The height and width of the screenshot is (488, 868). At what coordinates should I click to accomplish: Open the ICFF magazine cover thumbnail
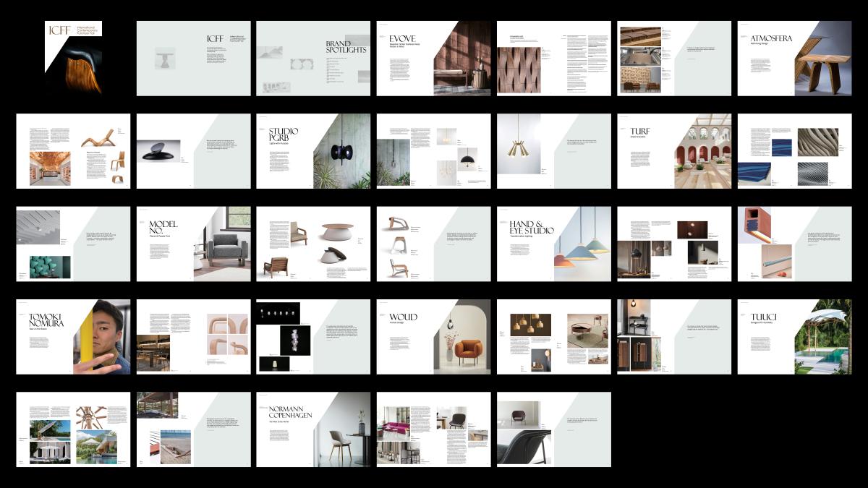tap(73, 58)
